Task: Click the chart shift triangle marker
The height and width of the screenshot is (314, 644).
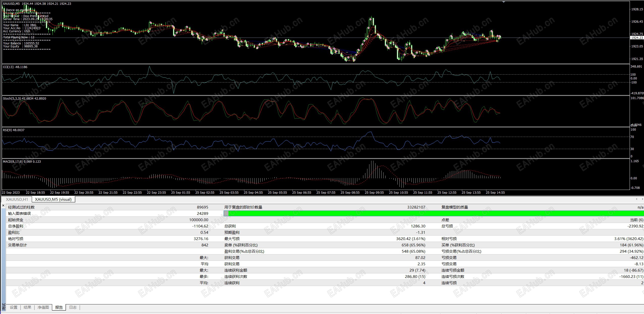Action: 504,2
